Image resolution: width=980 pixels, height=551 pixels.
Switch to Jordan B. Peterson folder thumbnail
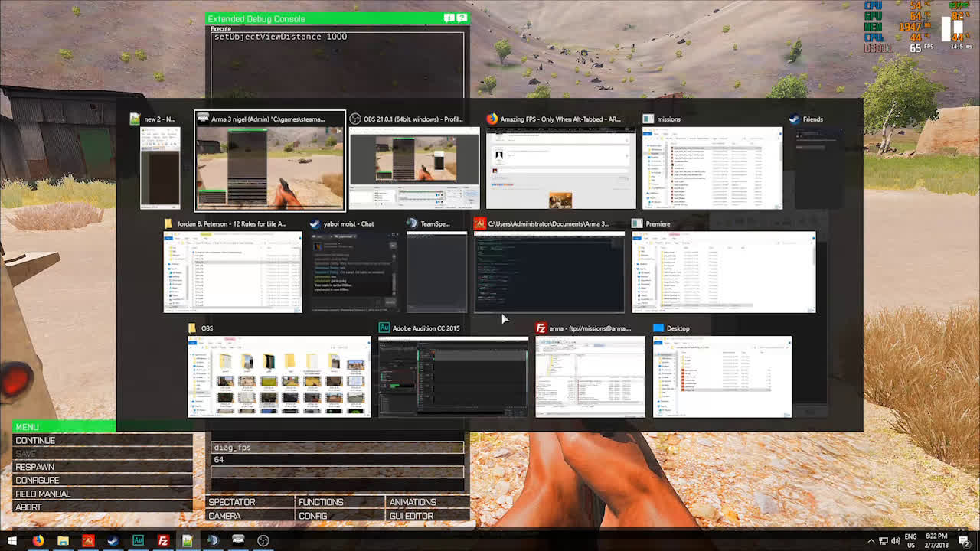click(234, 272)
